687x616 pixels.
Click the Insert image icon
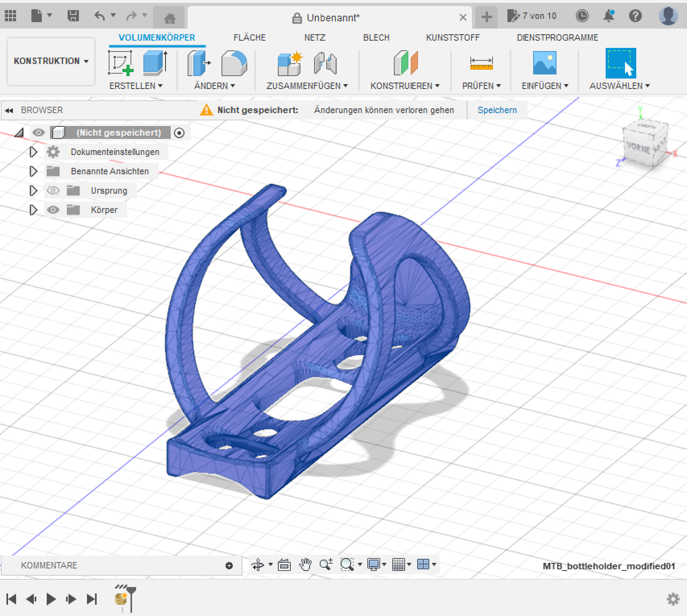point(545,63)
